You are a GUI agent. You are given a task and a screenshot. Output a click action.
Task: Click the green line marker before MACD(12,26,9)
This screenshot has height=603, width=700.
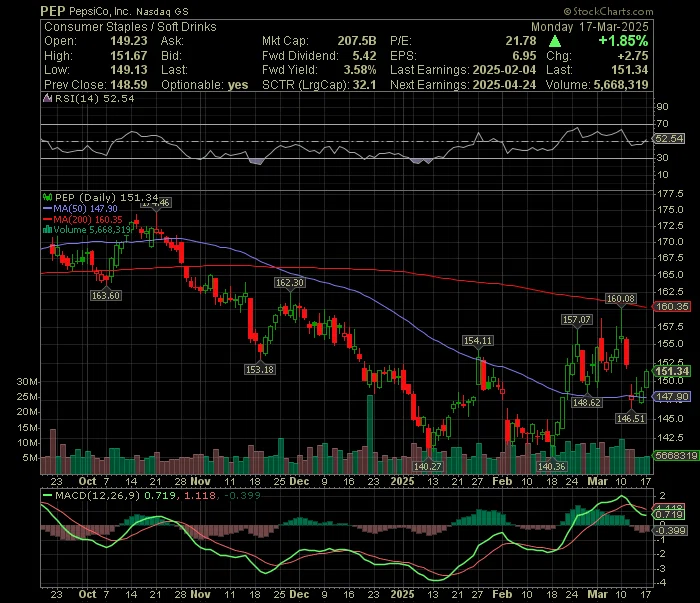[x=47, y=495]
